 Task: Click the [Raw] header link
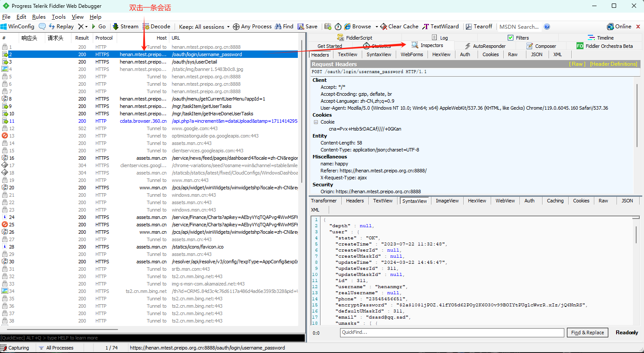578,64
